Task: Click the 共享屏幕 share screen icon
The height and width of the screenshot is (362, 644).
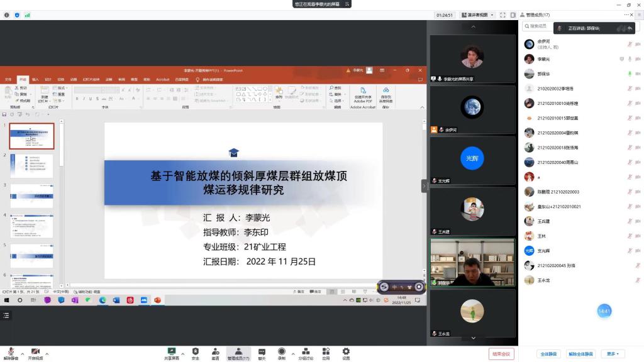Action: pyautogui.click(x=171, y=352)
